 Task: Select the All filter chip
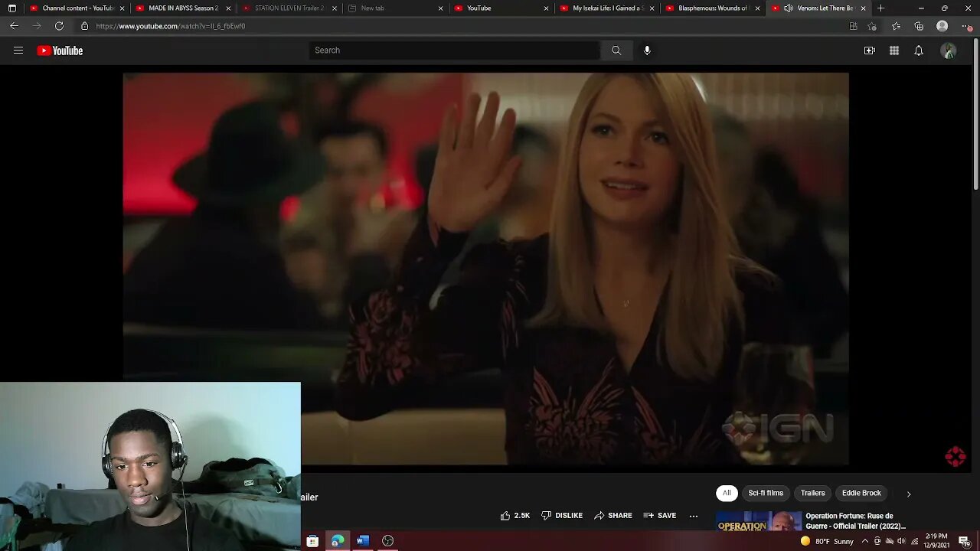pyautogui.click(x=727, y=494)
